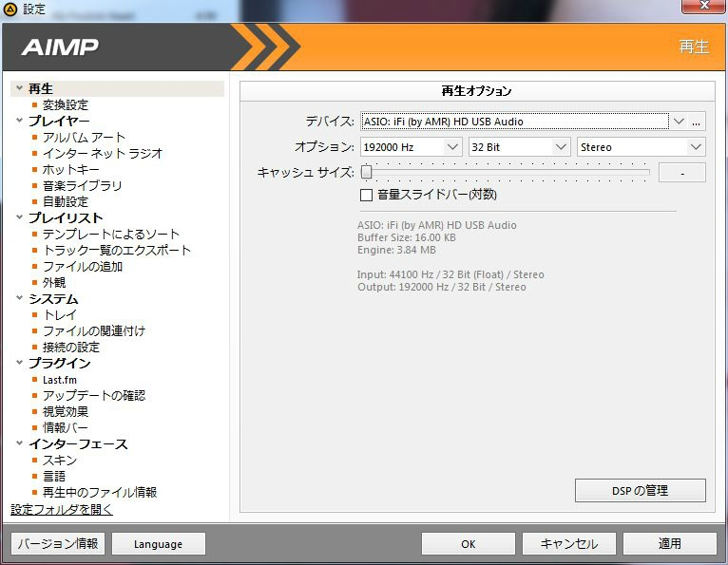Open the デバイス dropdown list
The image size is (728, 565).
[679, 122]
